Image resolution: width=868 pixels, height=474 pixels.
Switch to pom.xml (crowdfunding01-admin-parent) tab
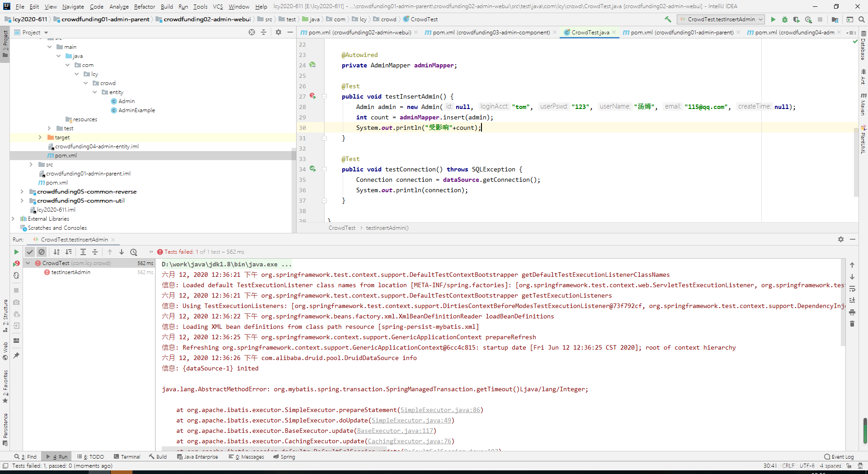682,33
